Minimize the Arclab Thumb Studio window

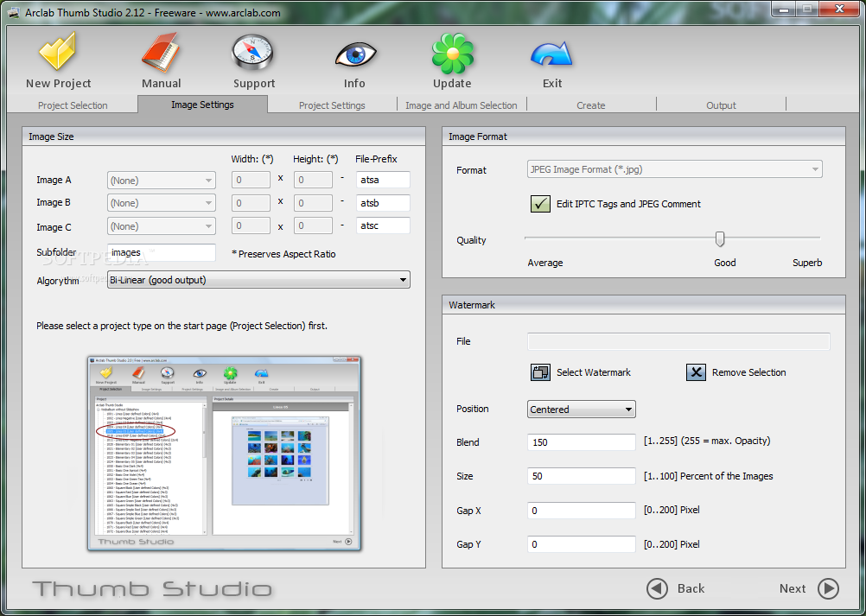(x=783, y=9)
